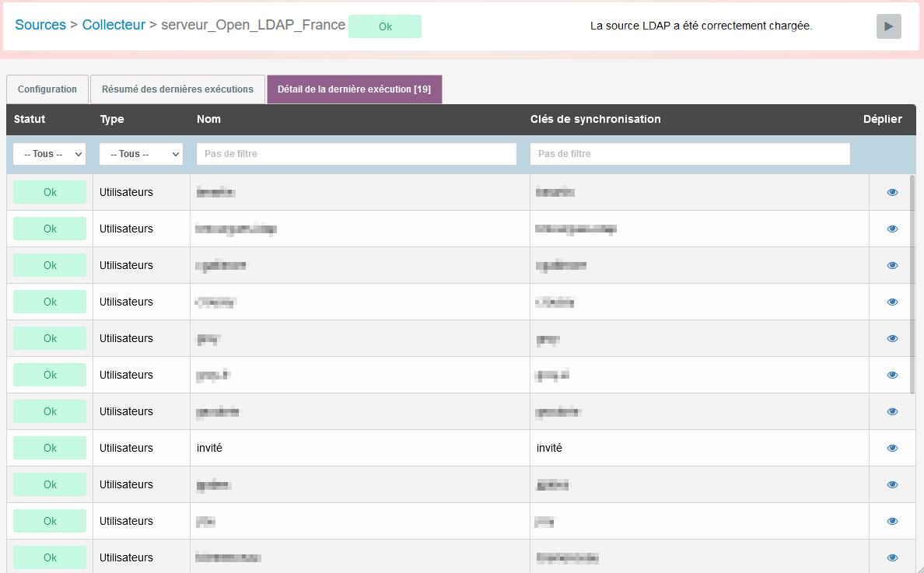Unfold the fifth row using its eye icon
The width and height of the screenshot is (924, 573).
892,338
